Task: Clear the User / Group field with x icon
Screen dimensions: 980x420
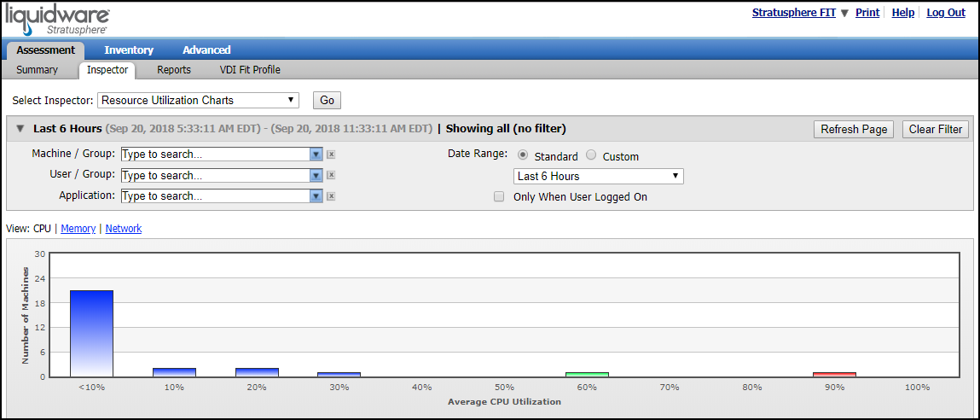Action: [331, 175]
